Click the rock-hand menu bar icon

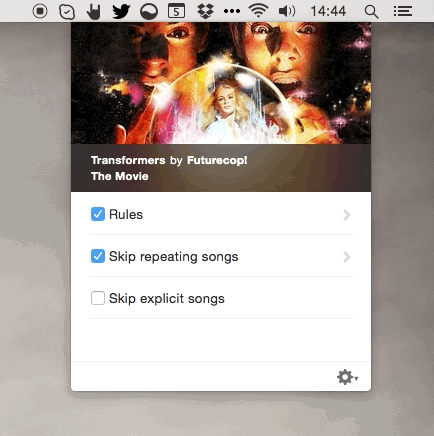(x=94, y=12)
